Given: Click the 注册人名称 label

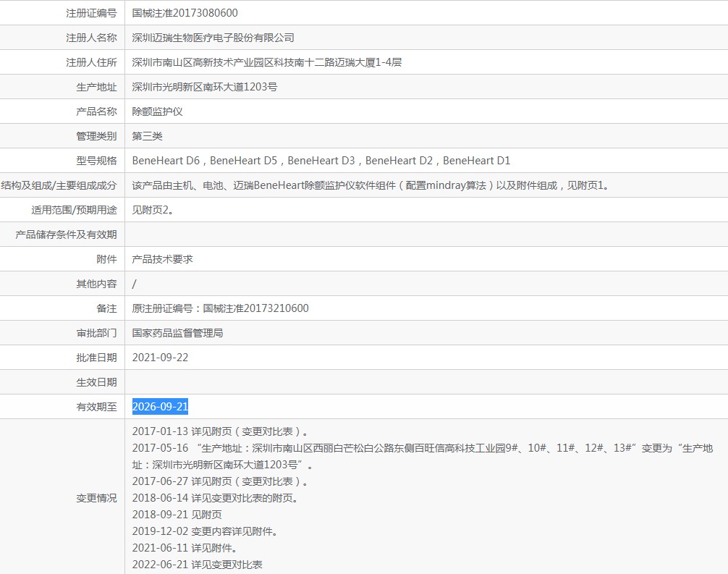Looking at the screenshot, I should pyautogui.click(x=91, y=38).
